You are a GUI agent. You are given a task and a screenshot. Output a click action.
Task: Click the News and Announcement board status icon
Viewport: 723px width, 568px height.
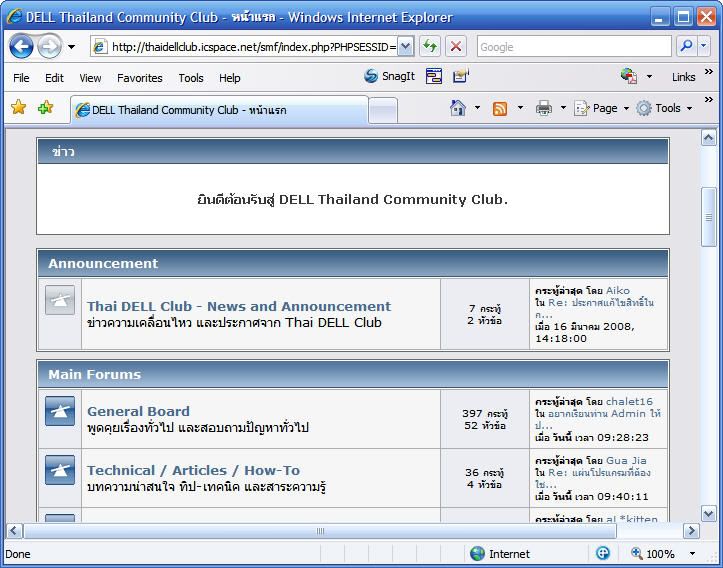60,300
